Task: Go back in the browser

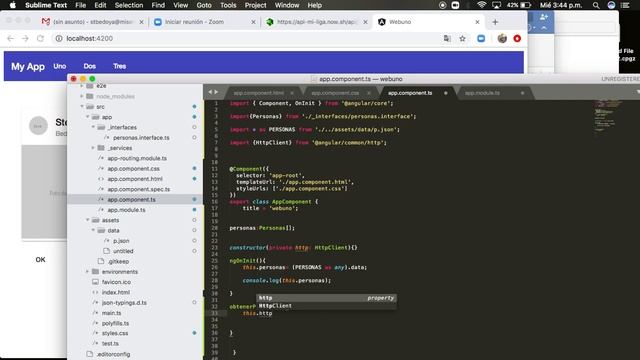Action: [11, 38]
